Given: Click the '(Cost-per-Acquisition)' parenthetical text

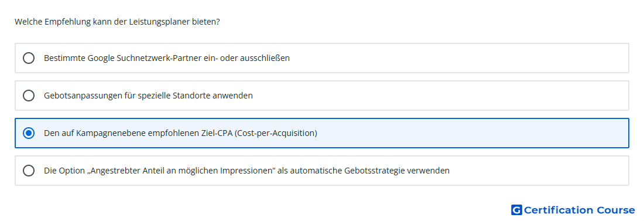Looking at the screenshot, I should [x=276, y=133].
